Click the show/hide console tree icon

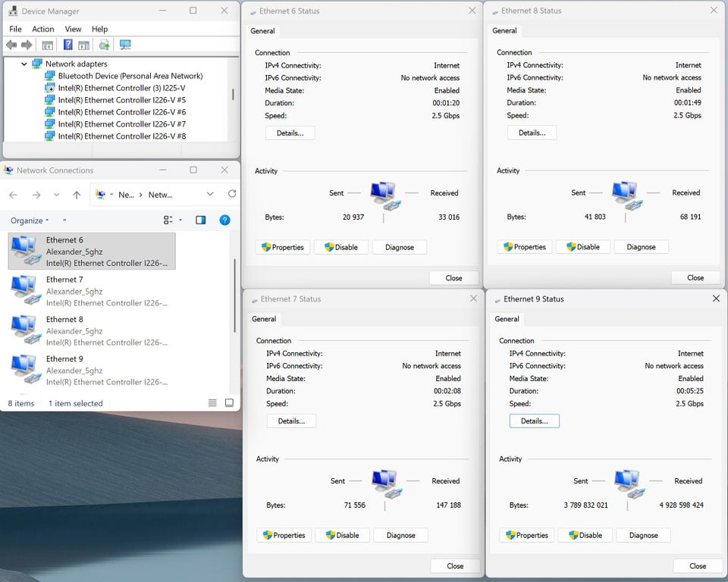pos(47,45)
